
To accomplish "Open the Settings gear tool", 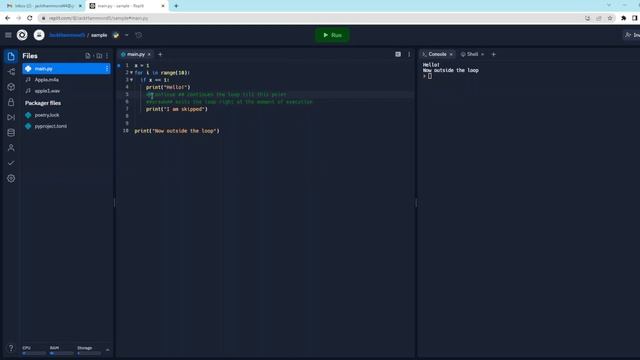I will coord(11,178).
